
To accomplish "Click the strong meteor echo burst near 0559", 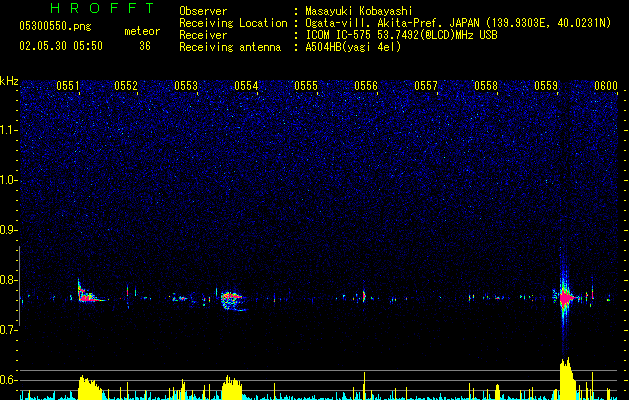I will 565,298.
